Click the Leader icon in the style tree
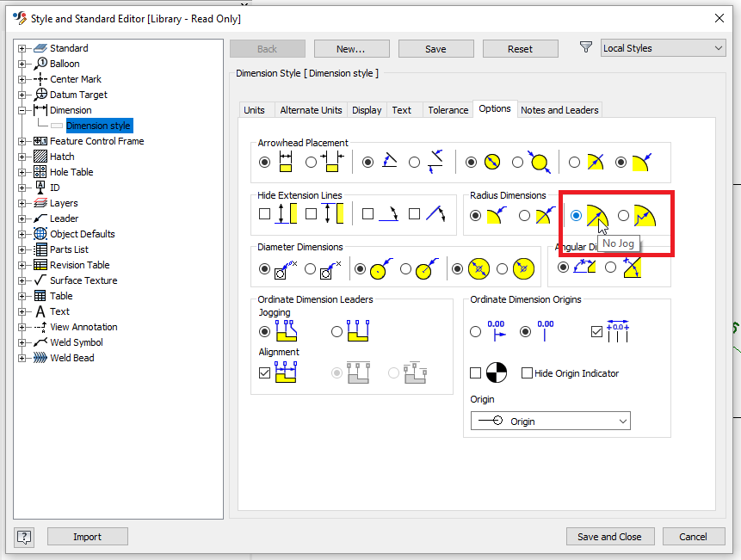 coord(40,218)
